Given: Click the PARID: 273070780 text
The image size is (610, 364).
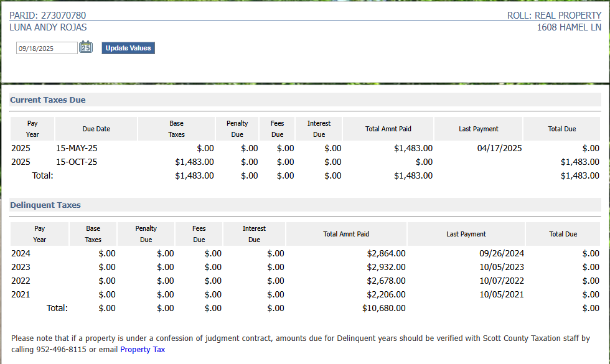Looking at the screenshot, I should tap(48, 15).
